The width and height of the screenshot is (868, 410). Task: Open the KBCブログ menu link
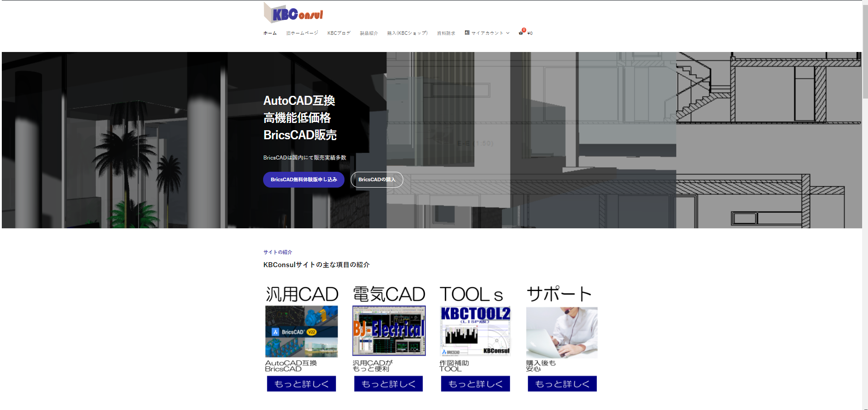pyautogui.click(x=339, y=33)
